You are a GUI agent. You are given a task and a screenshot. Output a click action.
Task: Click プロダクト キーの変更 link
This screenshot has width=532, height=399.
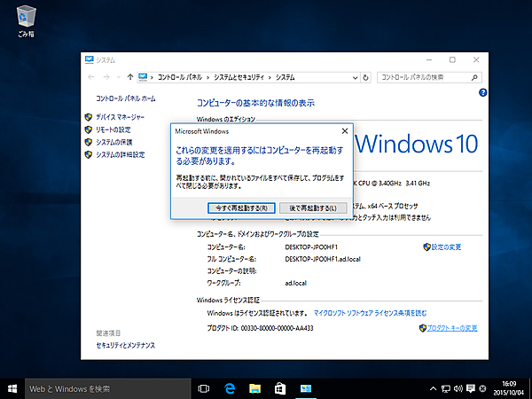pyautogui.click(x=452, y=328)
